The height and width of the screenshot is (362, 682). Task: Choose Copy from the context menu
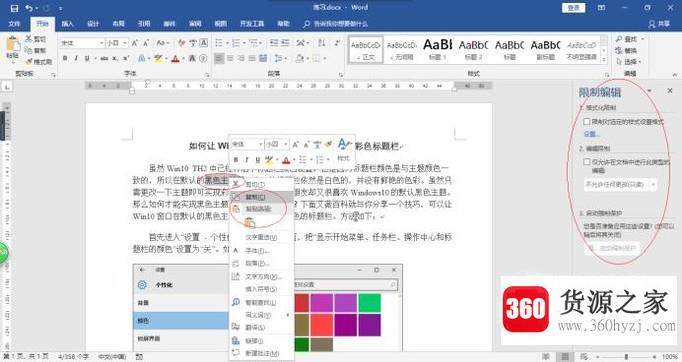(x=262, y=197)
